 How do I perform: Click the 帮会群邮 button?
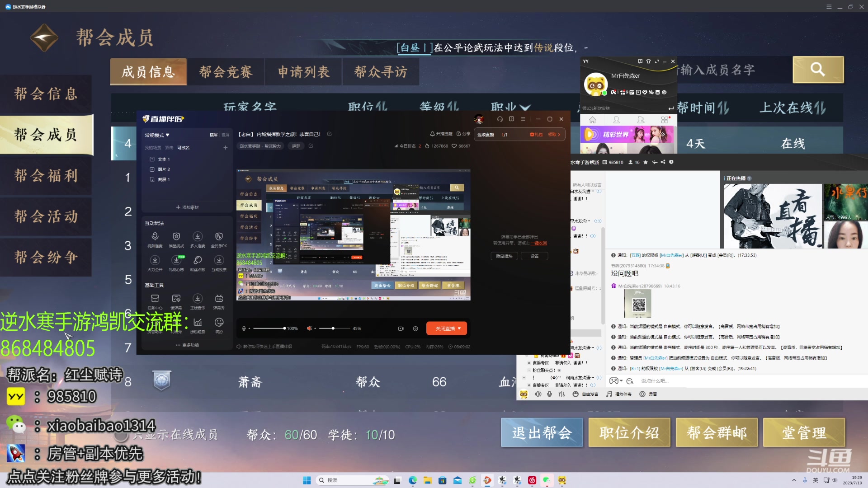click(717, 433)
